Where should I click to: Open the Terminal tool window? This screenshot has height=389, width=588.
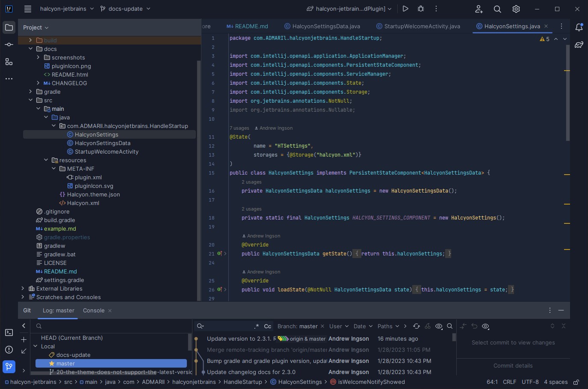click(9, 333)
